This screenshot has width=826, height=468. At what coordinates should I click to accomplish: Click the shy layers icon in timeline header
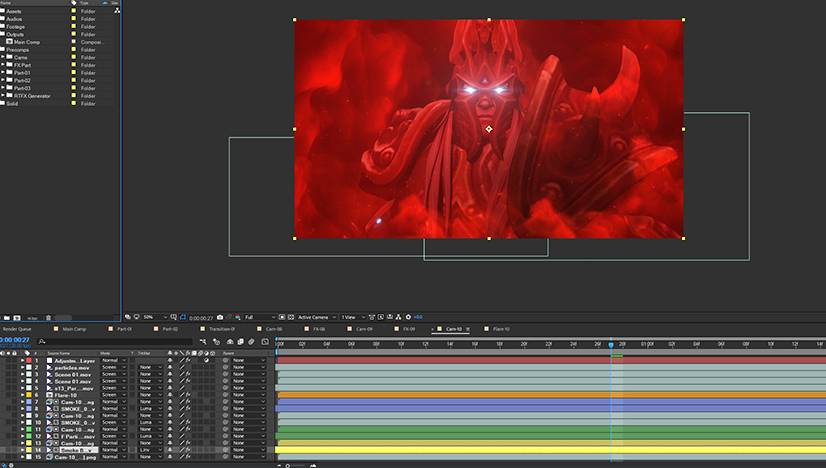[230, 342]
